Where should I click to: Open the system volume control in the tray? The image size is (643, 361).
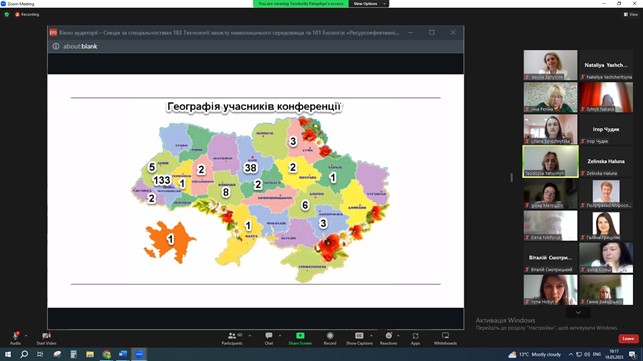587,354
